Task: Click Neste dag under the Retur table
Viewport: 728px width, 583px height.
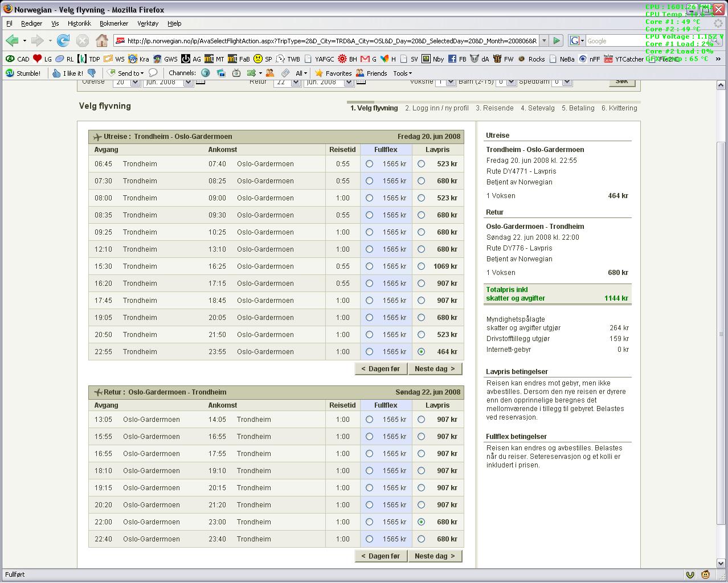Action: tap(435, 556)
